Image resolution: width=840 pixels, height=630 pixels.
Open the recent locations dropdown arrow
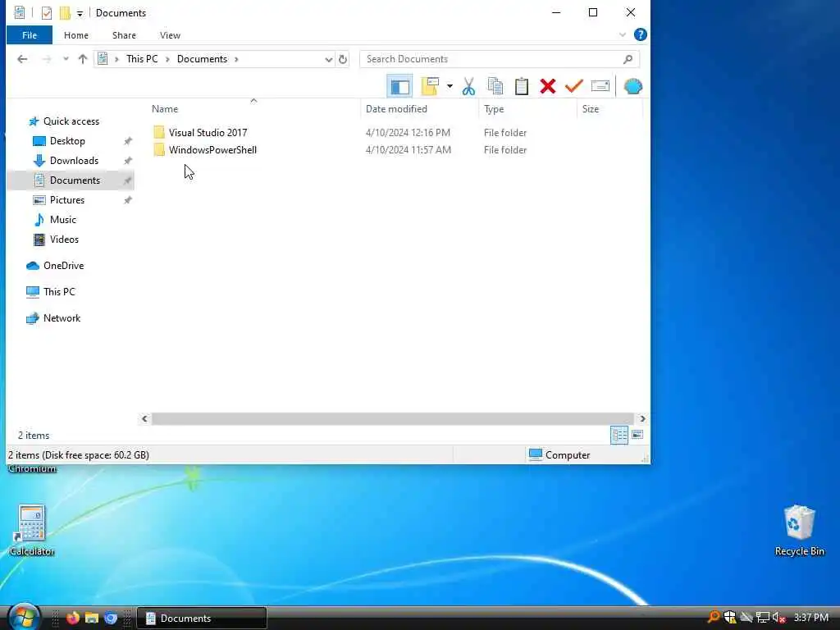tap(66, 59)
